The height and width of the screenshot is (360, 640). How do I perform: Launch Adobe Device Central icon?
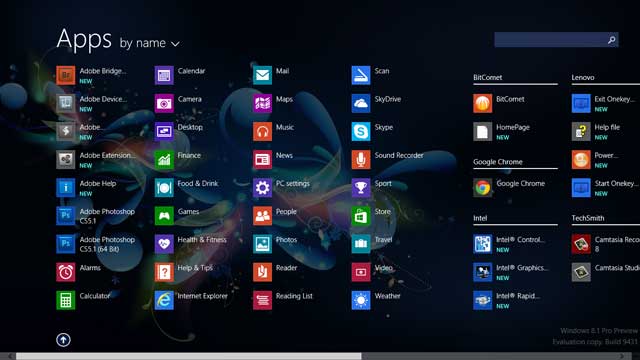65,103
